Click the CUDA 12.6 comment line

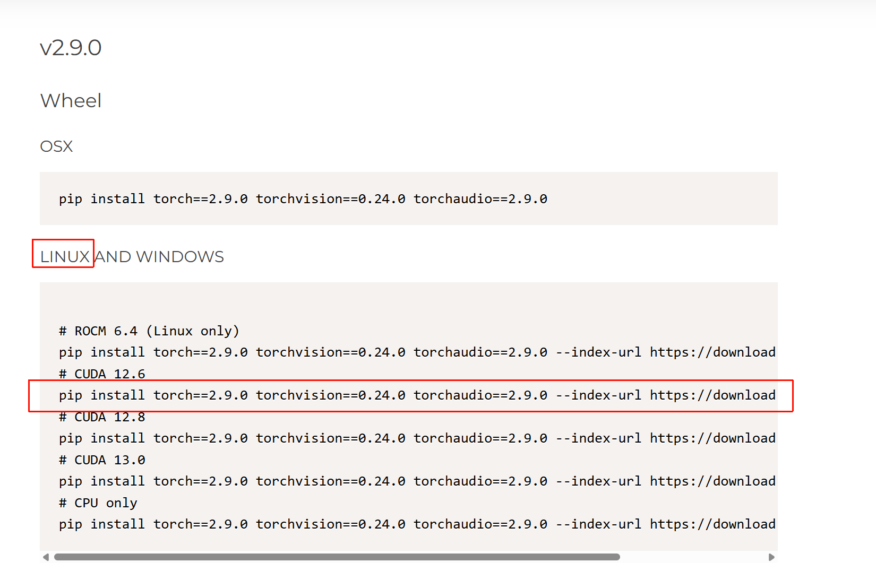point(102,374)
